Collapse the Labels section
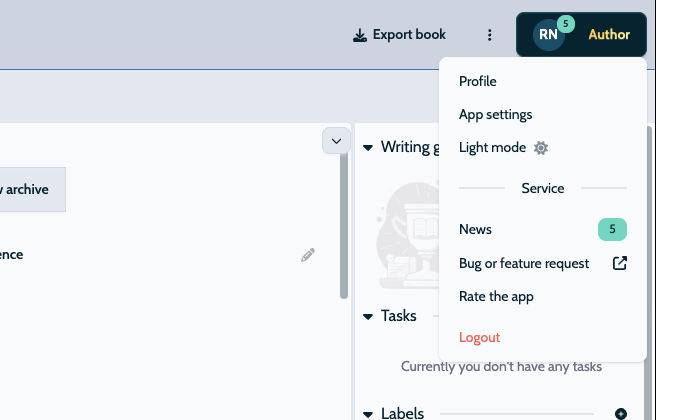The image size is (700, 420). pos(368,413)
